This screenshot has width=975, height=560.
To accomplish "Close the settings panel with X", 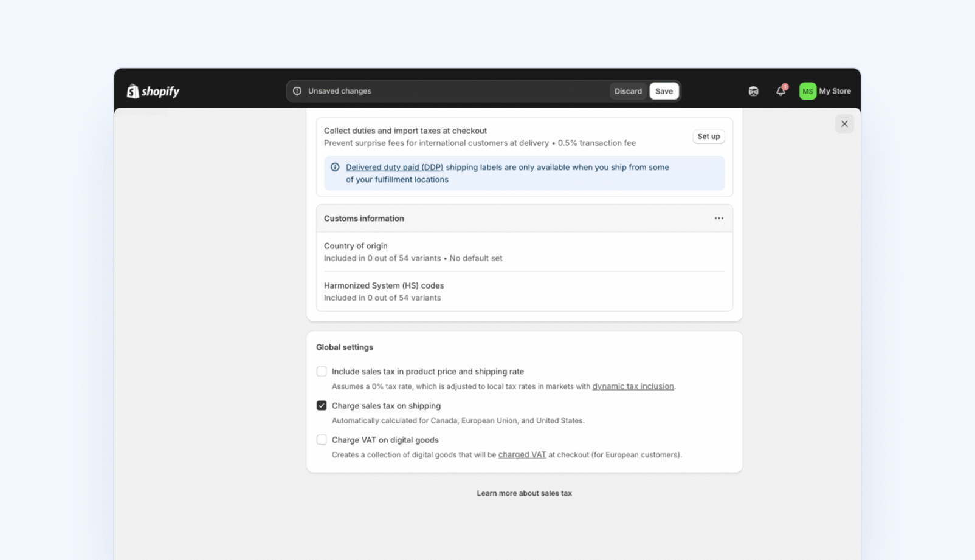I will 844,124.
